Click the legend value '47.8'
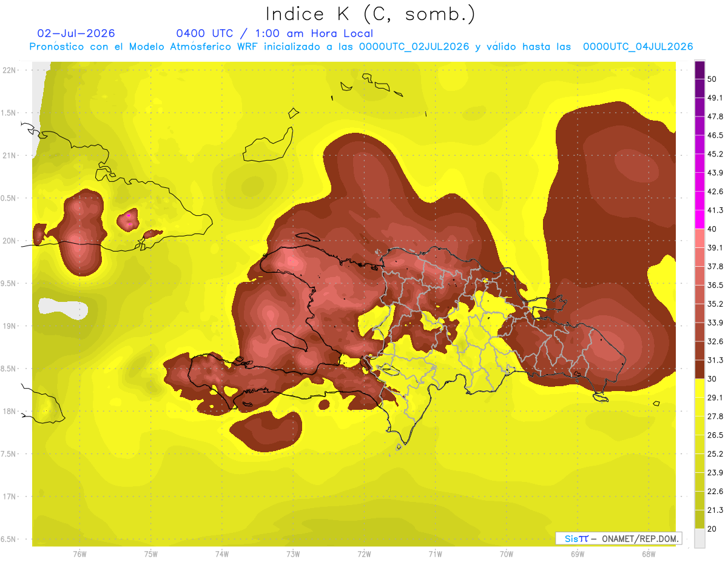The height and width of the screenshot is (562, 728). tap(715, 116)
